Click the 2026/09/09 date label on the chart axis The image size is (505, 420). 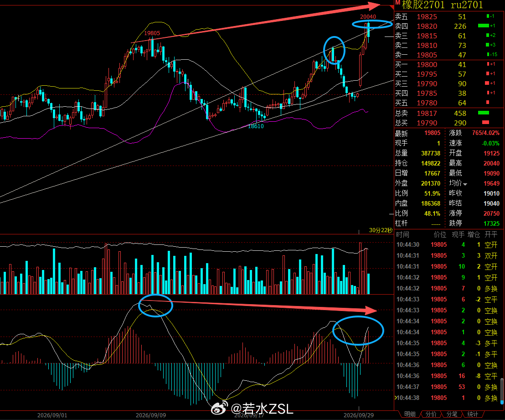151,415
